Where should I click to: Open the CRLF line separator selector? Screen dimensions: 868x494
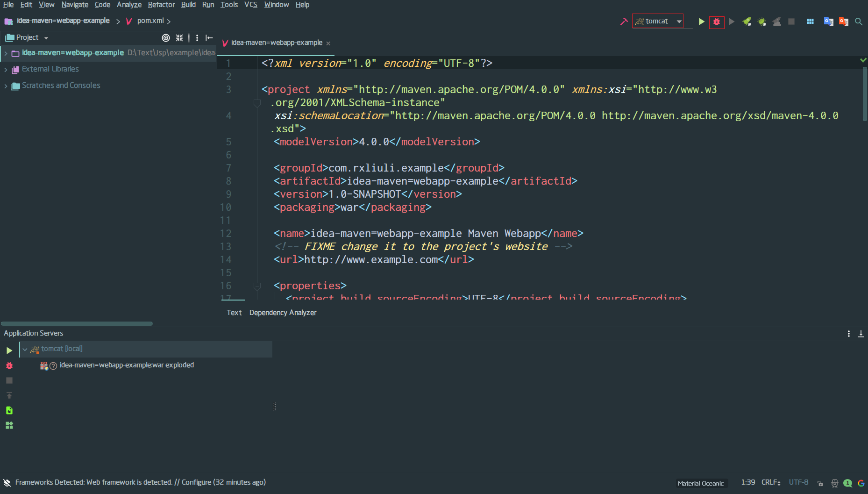(771, 482)
